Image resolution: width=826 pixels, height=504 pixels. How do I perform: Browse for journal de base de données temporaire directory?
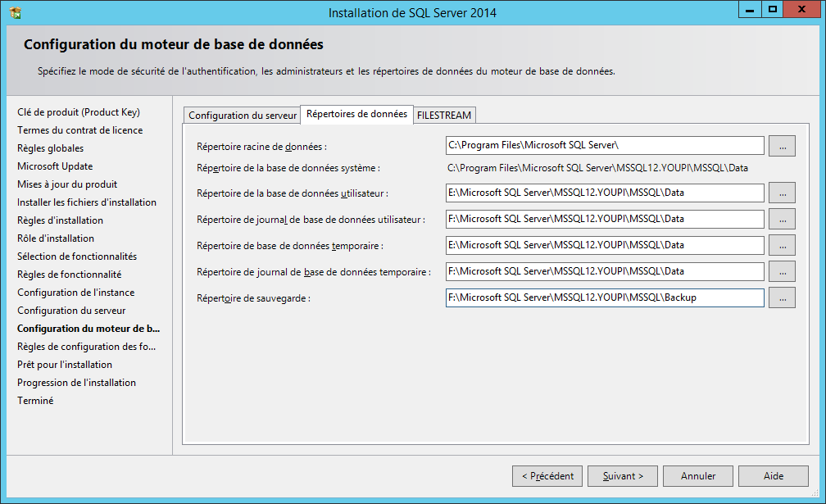pyautogui.click(x=782, y=272)
